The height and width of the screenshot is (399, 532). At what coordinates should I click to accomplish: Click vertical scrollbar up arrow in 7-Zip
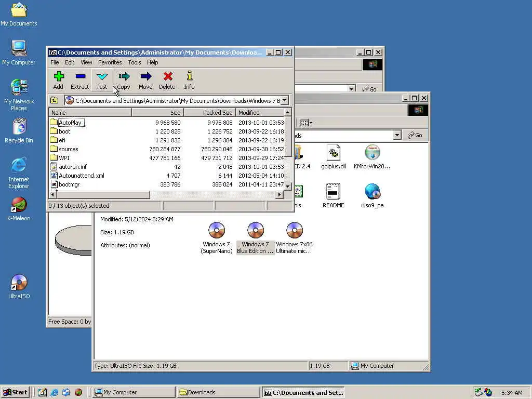[288, 112]
